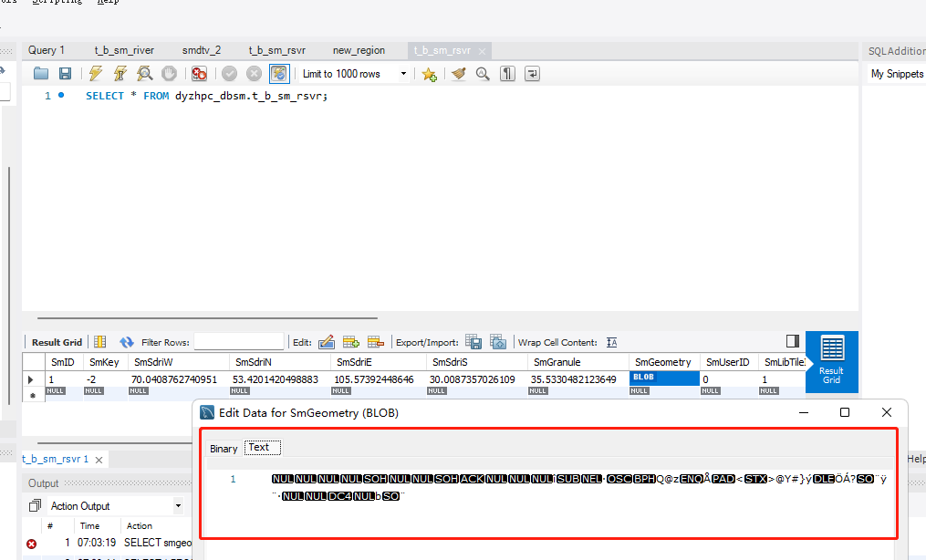Close the Edit Data for SmGeometry dialog

coord(887,412)
